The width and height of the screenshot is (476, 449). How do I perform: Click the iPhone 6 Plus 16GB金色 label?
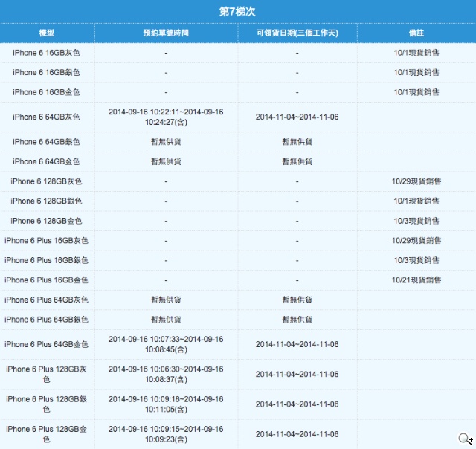pos(46,280)
